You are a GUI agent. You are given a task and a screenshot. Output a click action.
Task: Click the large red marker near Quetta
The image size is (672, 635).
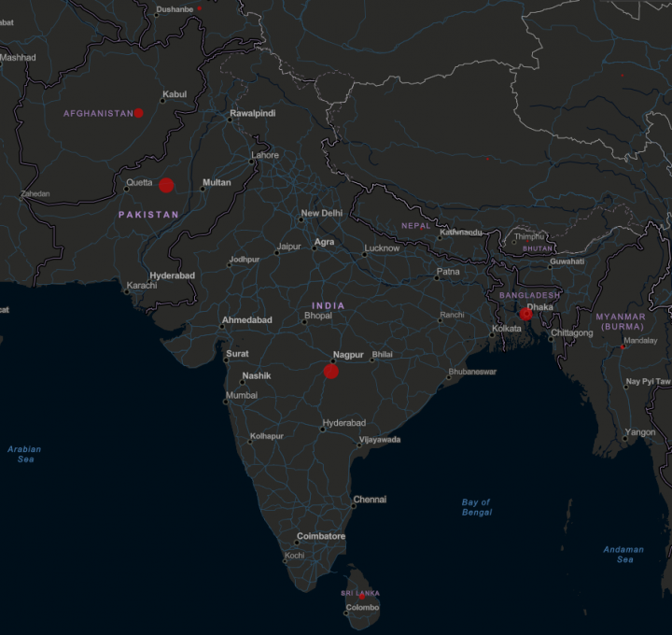tap(166, 185)
